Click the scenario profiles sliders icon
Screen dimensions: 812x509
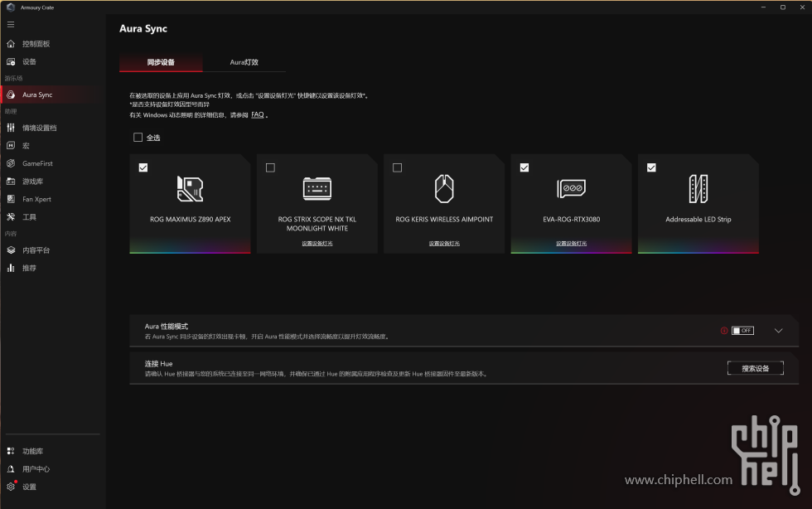[x=11, y=128]
